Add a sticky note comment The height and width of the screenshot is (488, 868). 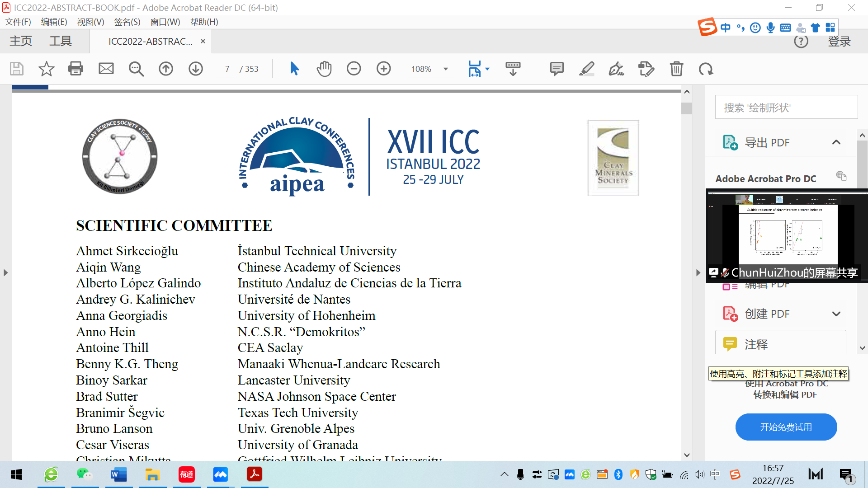point(557,69)
